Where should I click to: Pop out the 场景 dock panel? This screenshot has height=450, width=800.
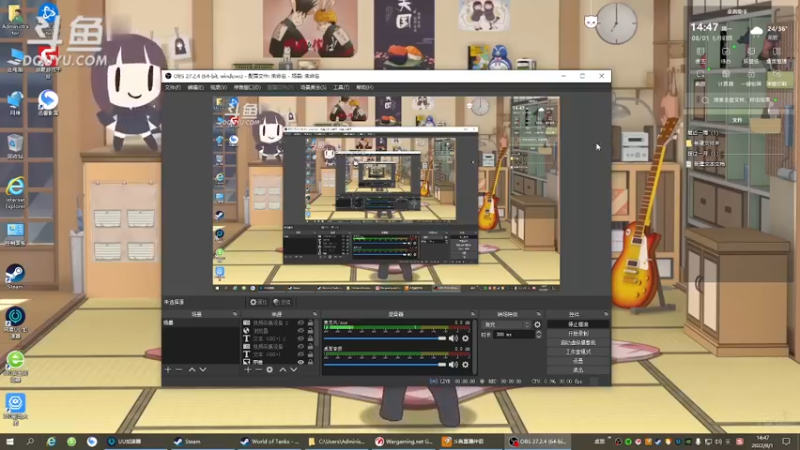pyautogui.click(x=235, y=314)
